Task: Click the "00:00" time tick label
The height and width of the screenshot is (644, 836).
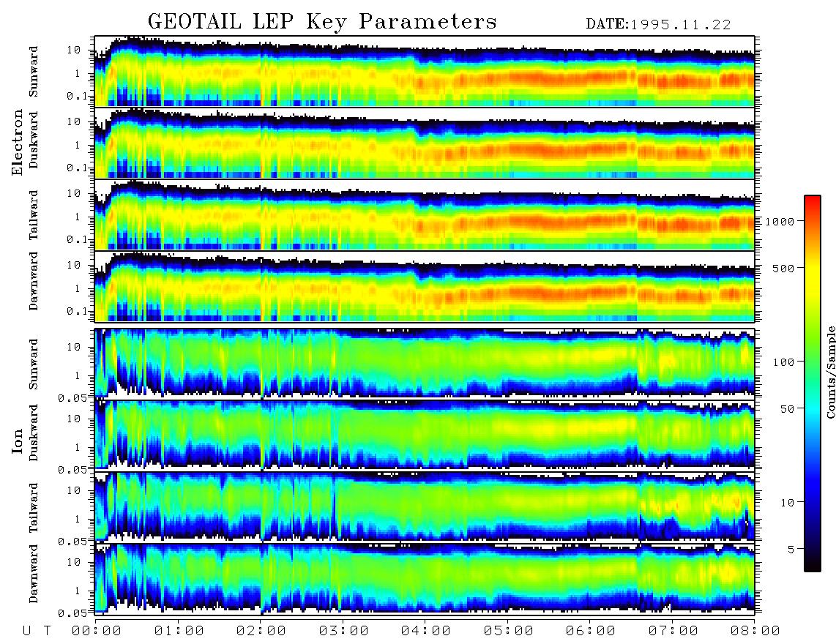Action: (97, 631)
